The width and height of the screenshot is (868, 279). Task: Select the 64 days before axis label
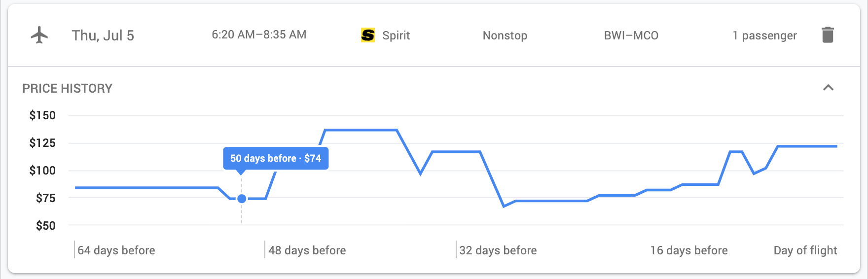[x=116, y=250]
